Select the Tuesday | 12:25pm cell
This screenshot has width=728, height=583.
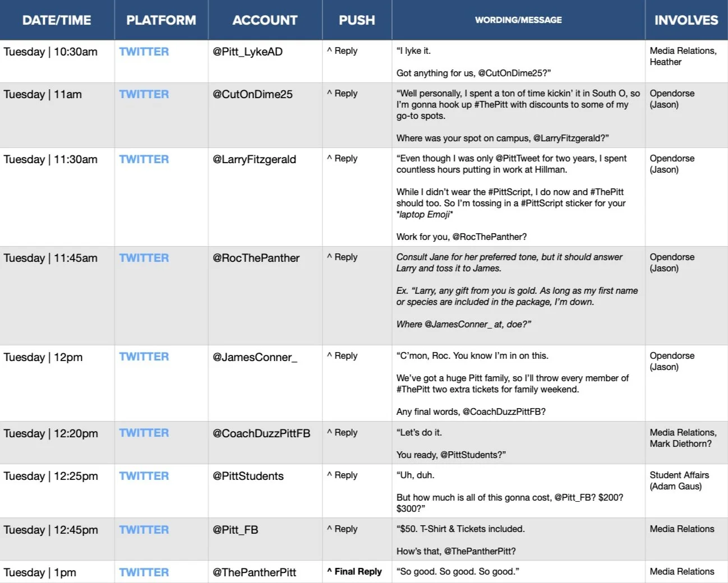pos(57,491)
